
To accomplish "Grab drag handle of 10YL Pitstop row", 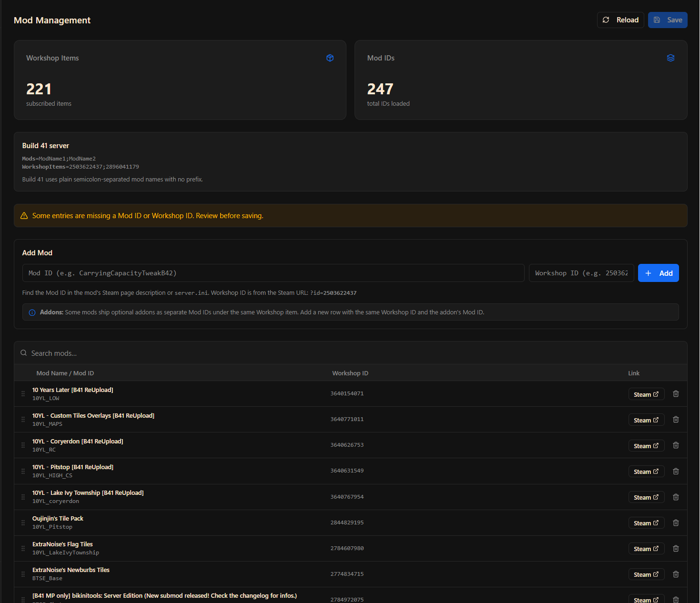I will (x=23, y=471).
